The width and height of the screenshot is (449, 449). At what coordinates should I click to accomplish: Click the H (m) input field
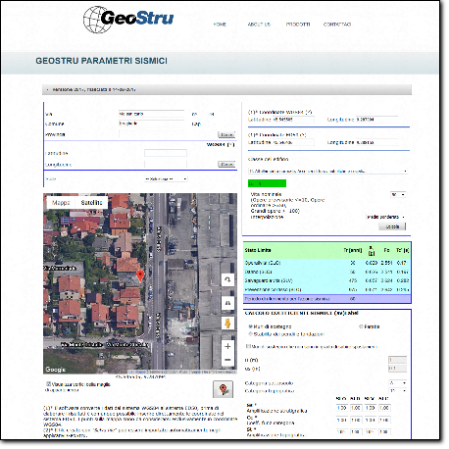[397, 360]
